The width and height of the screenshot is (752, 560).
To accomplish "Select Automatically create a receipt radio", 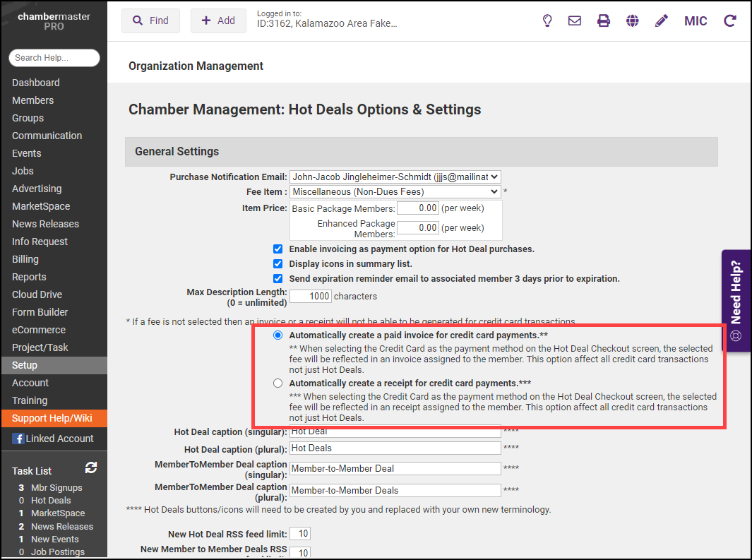I will click(x=277, y=383).
